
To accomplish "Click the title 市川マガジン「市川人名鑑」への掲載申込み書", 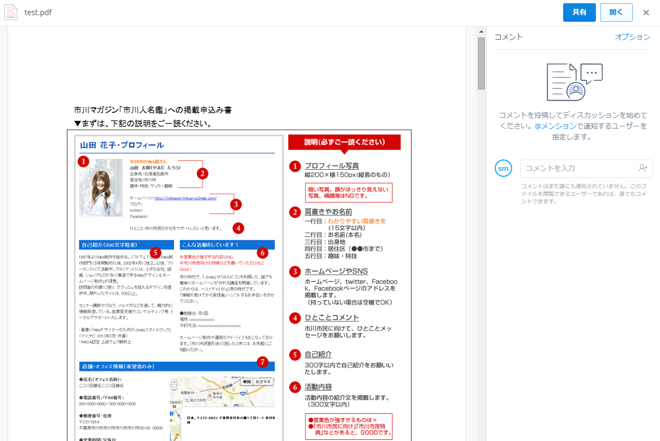I will coord(153,110).
